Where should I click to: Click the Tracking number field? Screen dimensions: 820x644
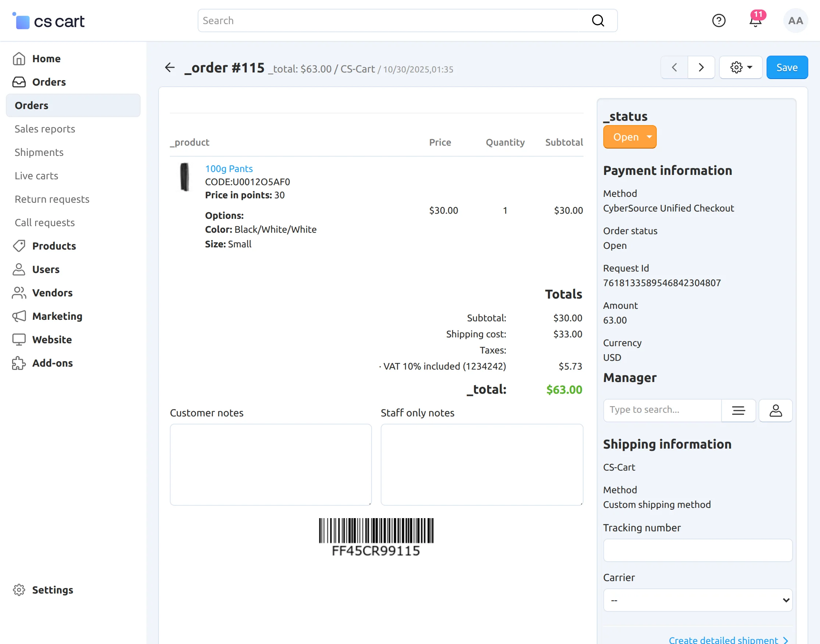point(698,550)
